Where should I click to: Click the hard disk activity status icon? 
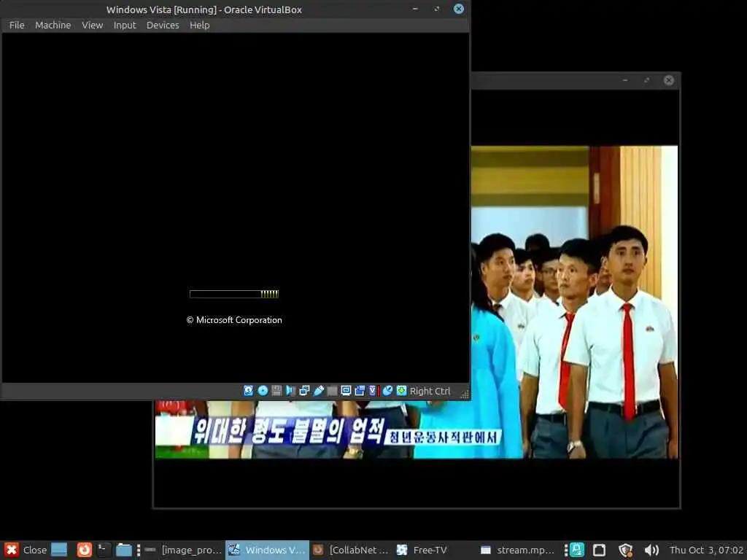point(248,391)
